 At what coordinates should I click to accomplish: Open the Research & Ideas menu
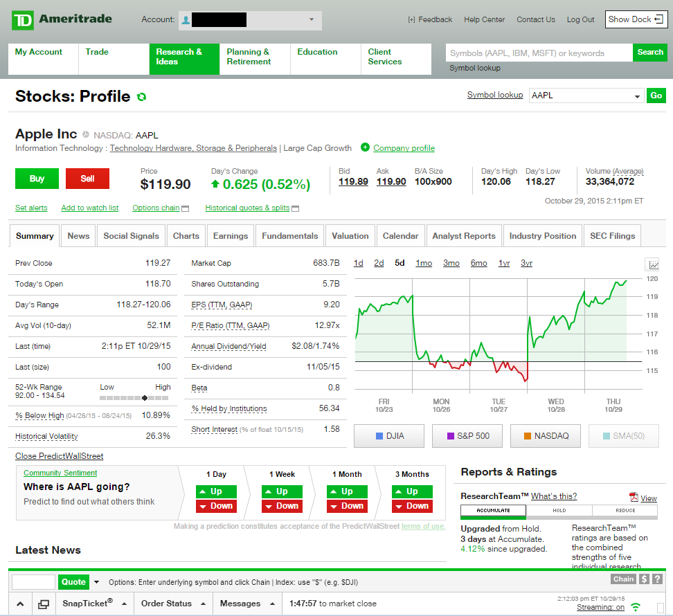[x=183, y=59]
